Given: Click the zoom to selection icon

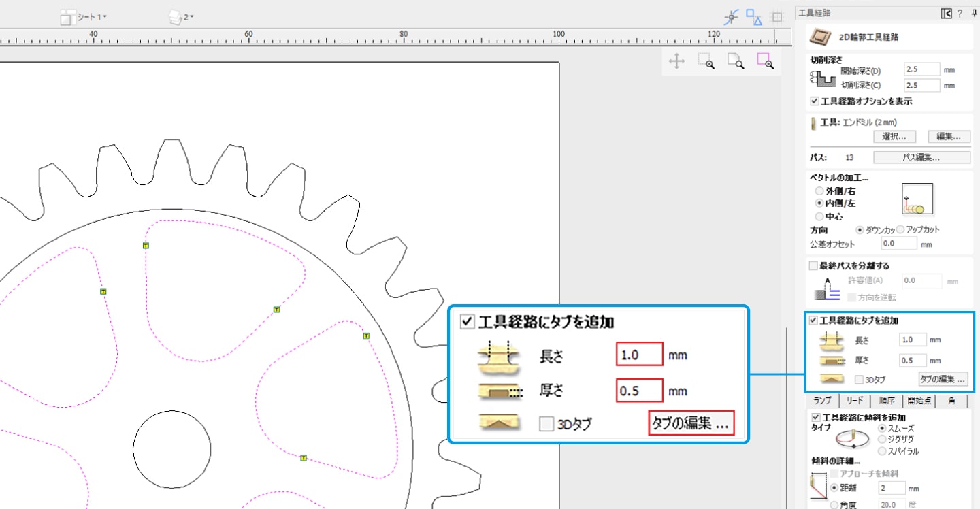Looking at the screenshot, I should [766, 62].
